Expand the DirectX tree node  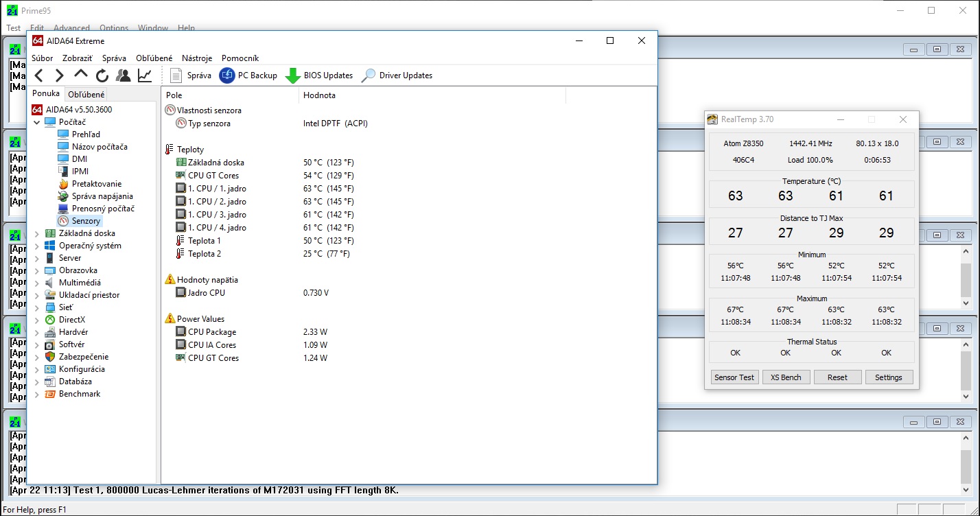[x=37, y=320]
